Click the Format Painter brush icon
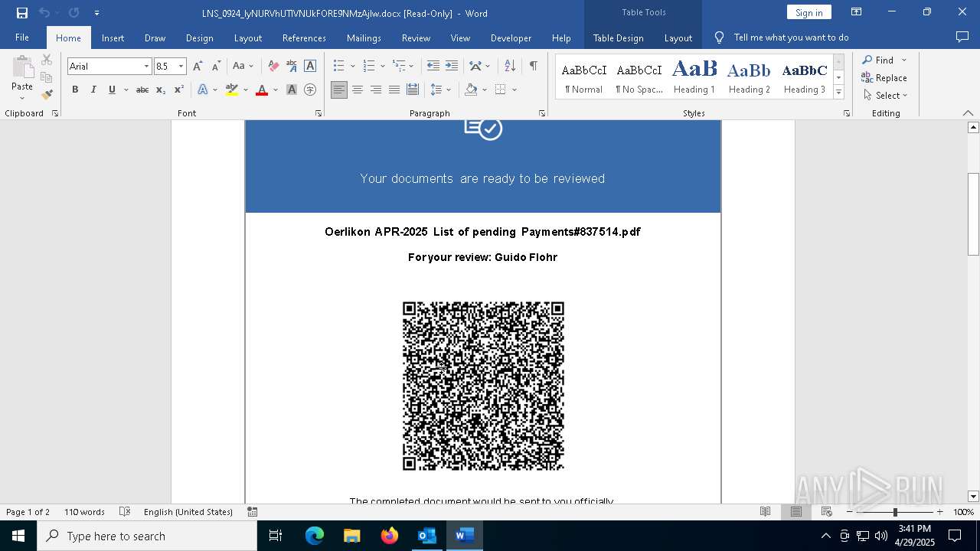 pos(47,95)
